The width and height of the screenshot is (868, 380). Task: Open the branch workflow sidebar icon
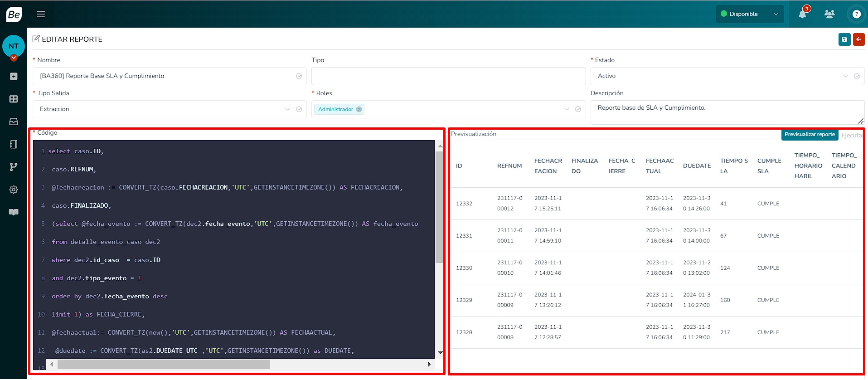[x=14, y=167]
